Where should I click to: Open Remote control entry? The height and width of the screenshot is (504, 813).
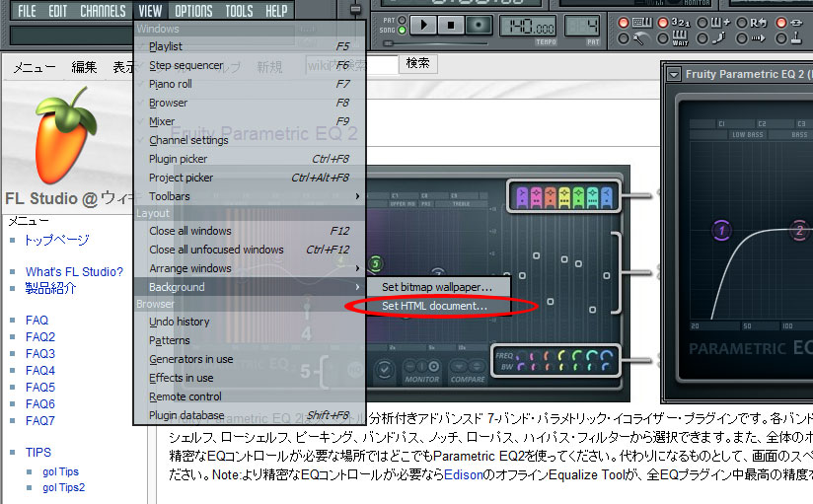pos(250,396)
